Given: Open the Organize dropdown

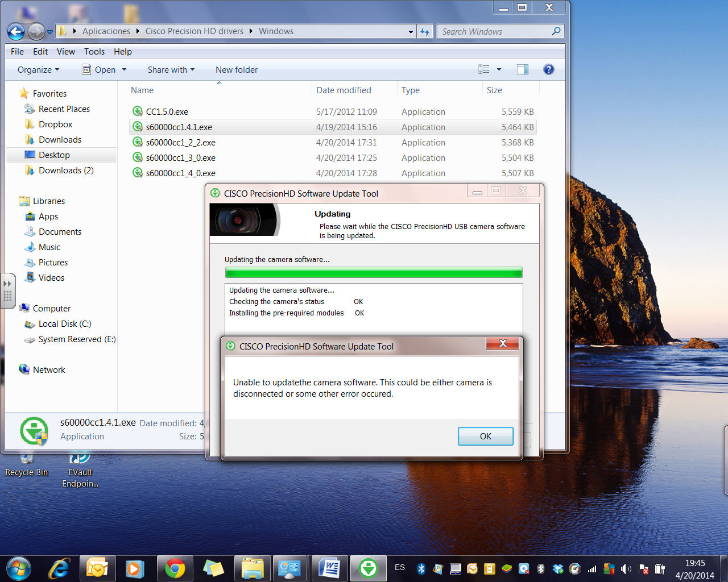Looking at the screenshot, I should (38, 69).
